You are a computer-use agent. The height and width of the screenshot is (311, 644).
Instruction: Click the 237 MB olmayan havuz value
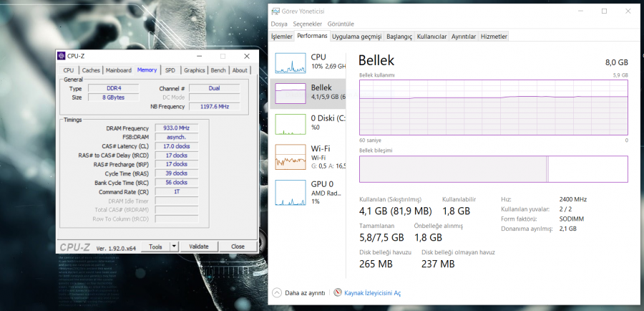(438, 264)
